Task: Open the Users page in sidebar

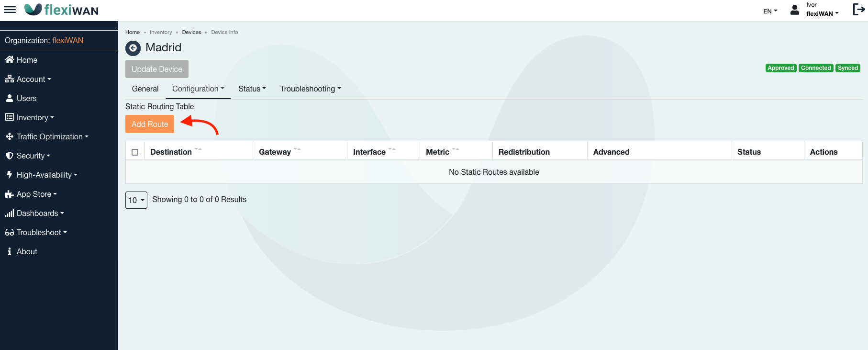Action: [26, 98]
